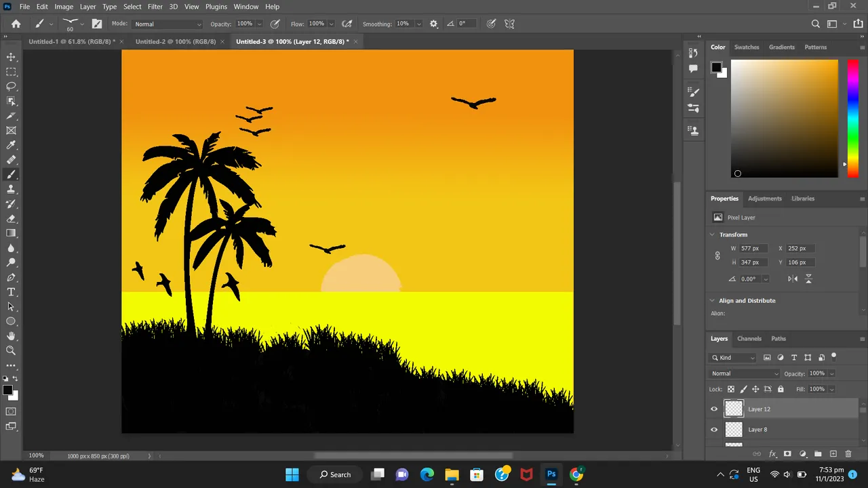The image size is (868, 488).
Task: Select the Lasso tool
Action: pyautogui.click(x=11, y=87)
